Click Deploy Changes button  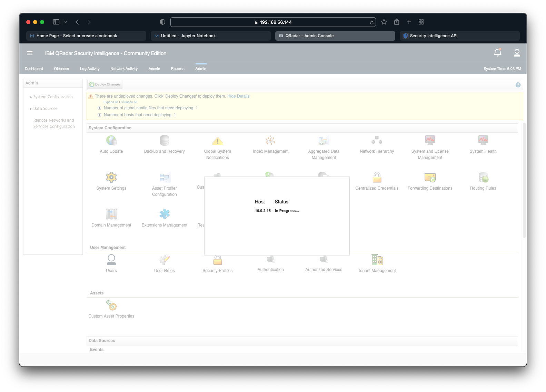tap(105, 84)
